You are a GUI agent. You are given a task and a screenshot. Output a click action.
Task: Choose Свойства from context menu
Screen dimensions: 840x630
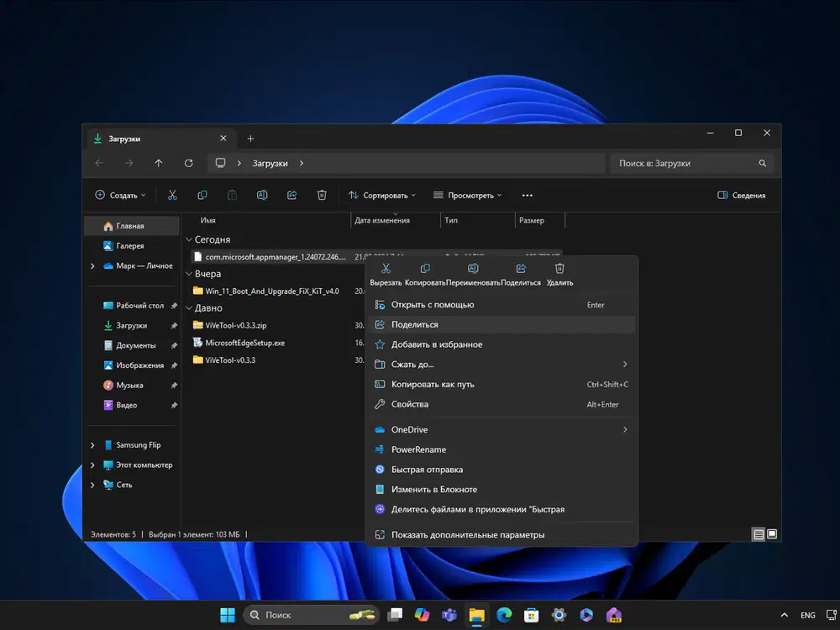tap(410, 404)
